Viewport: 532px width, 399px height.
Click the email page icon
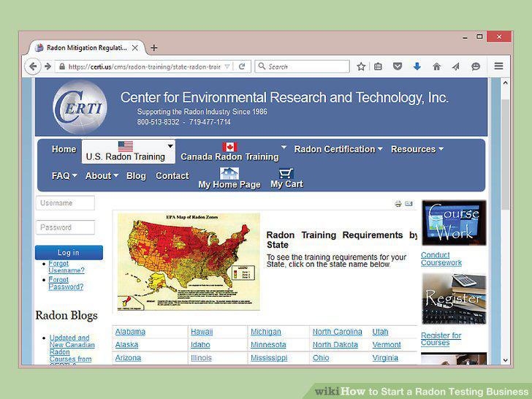coord(408,204)
